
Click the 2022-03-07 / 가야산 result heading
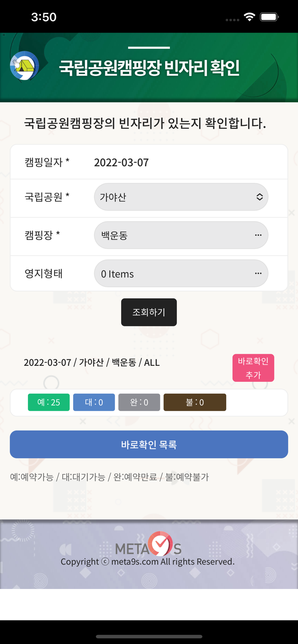pos(92,363)
